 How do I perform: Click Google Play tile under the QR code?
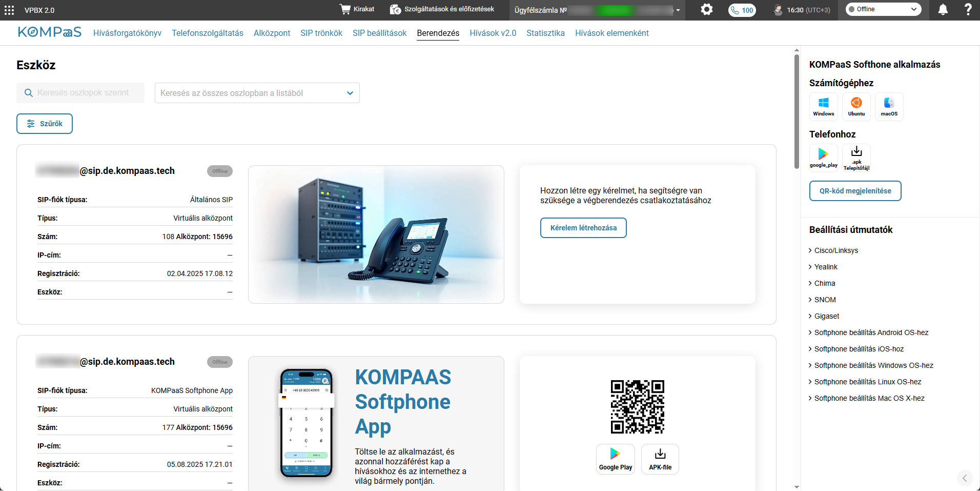coord(615,459)
